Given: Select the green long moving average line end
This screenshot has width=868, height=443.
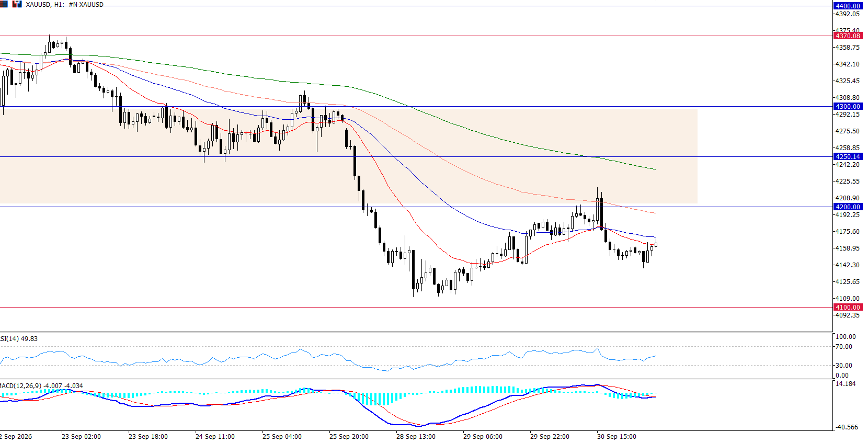Looking at the screenshot, I should pyautogui.click(x=655, y=169).
